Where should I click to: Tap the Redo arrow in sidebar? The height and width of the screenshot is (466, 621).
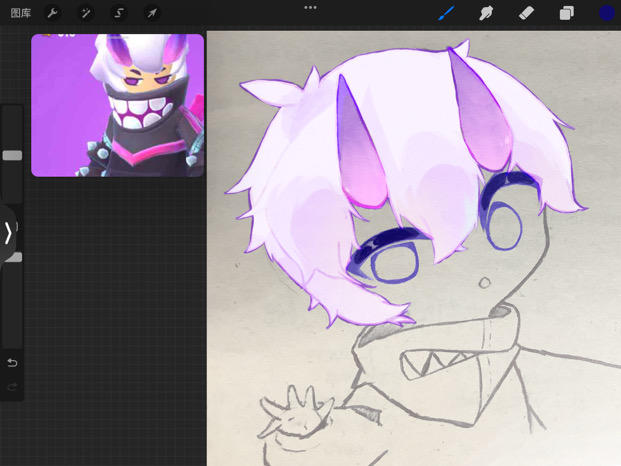[x=12, y=386]
